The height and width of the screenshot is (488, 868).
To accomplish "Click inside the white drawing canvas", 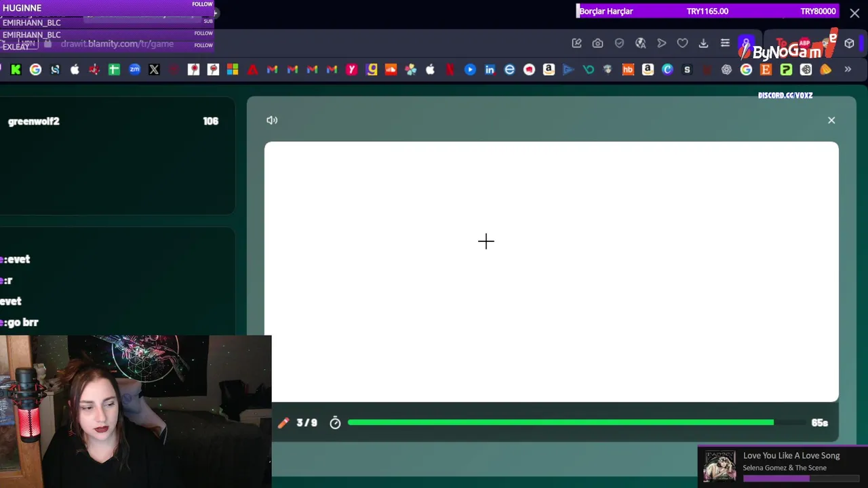I will tap(551, 271).
